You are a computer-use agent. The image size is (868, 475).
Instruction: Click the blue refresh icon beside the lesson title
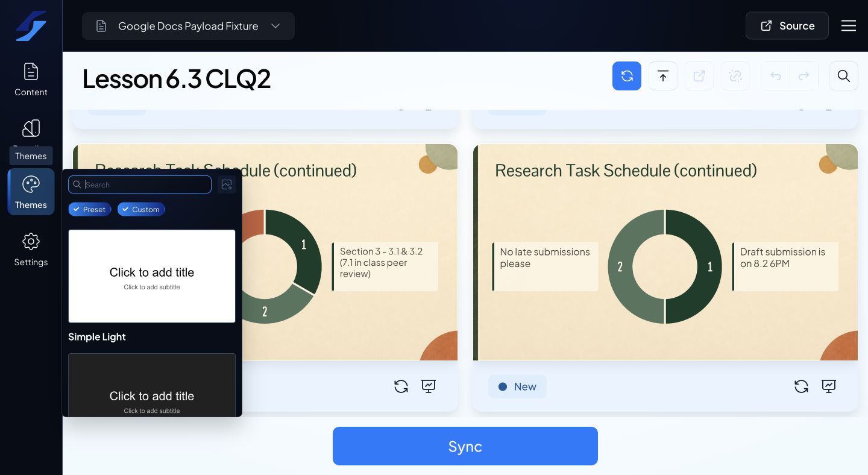click(x=627, y=76)
